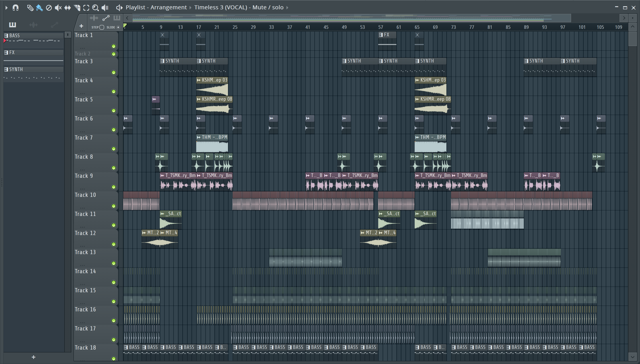Select the Slip tool
The width and height of the screenshot is (640, 364).
pyautogui.click(x=68, y=8)
